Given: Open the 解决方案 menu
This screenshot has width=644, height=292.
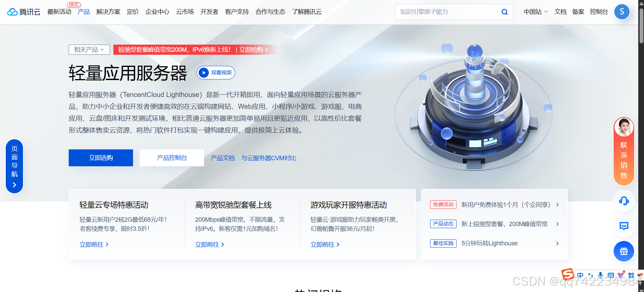Looking at the screenshot, I should point(108,12).
